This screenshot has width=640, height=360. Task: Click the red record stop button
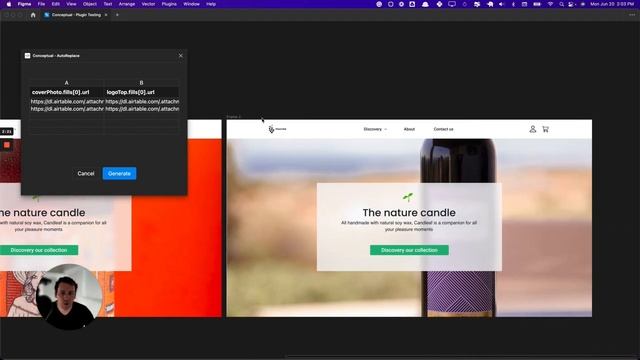point(7,145)
